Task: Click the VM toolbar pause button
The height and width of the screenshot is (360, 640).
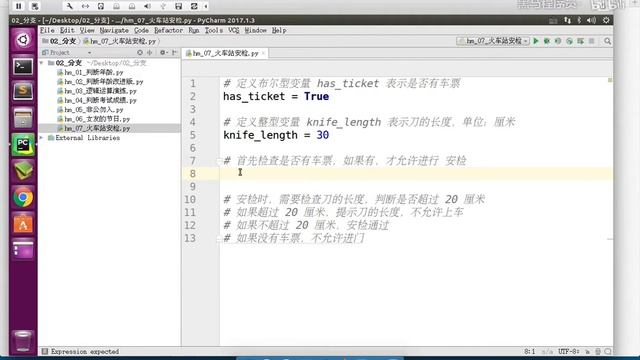Action: tap(18, 6)
